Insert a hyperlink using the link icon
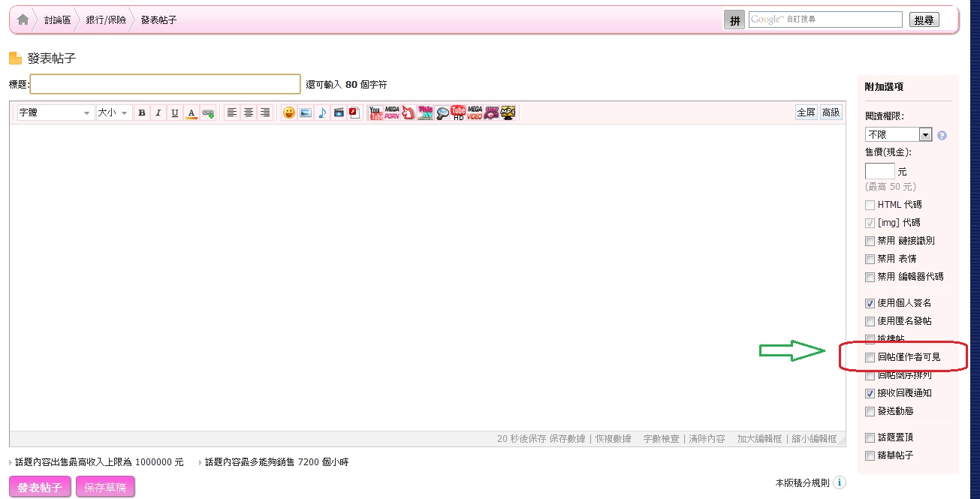980x499 pixels. pos(208,113)
